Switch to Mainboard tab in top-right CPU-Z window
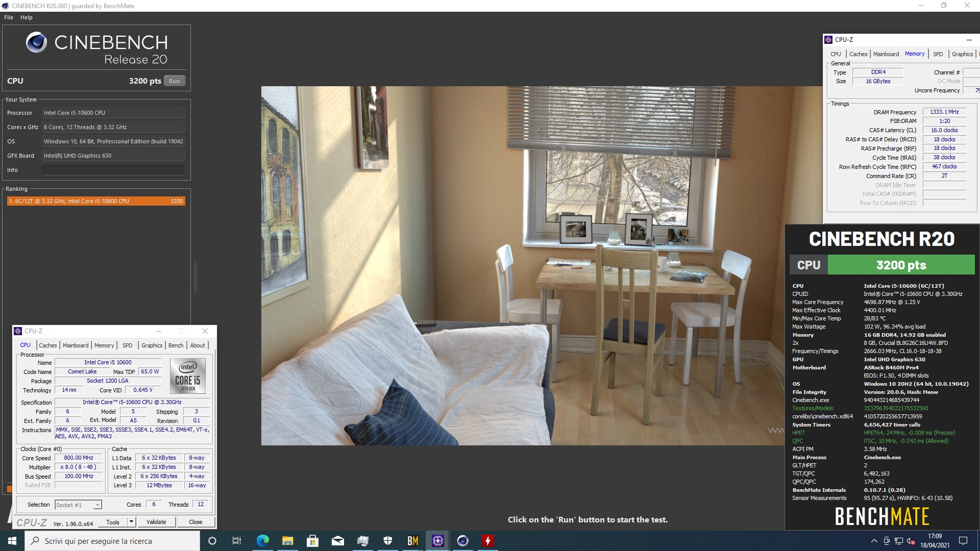The height and width of the screenshot is (551, 980). [x=886, y=54]
